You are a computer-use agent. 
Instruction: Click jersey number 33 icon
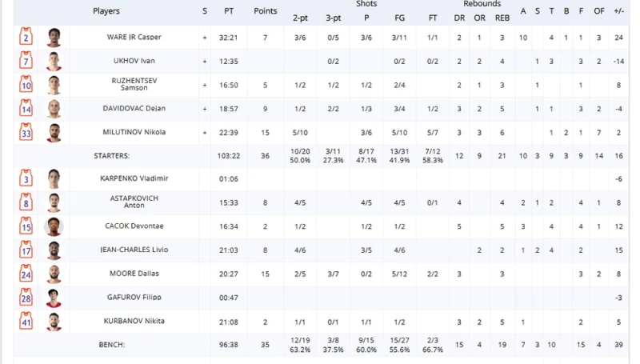pyautogui.click(x=26, y=132)
